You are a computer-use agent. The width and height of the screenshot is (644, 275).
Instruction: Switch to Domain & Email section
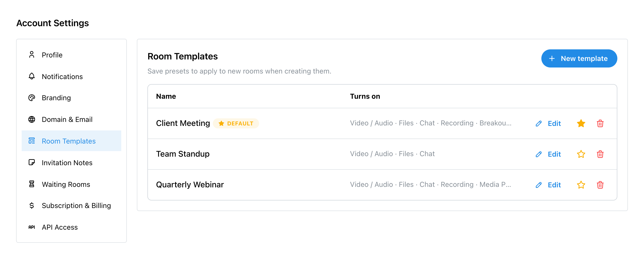(71, 119)
